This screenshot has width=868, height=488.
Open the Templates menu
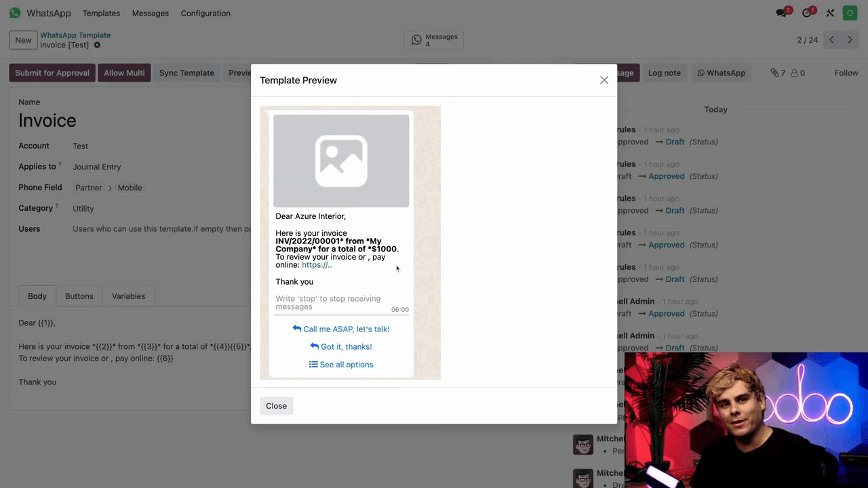click(x=101, y=13)
